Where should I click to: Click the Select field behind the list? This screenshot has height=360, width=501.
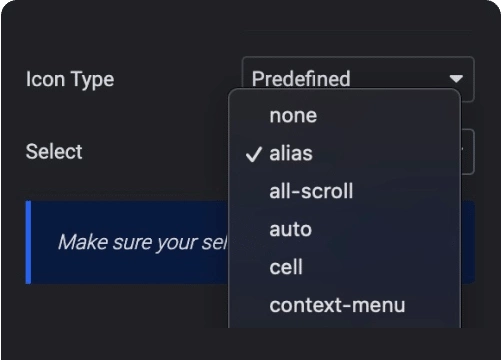coord(468,152)
